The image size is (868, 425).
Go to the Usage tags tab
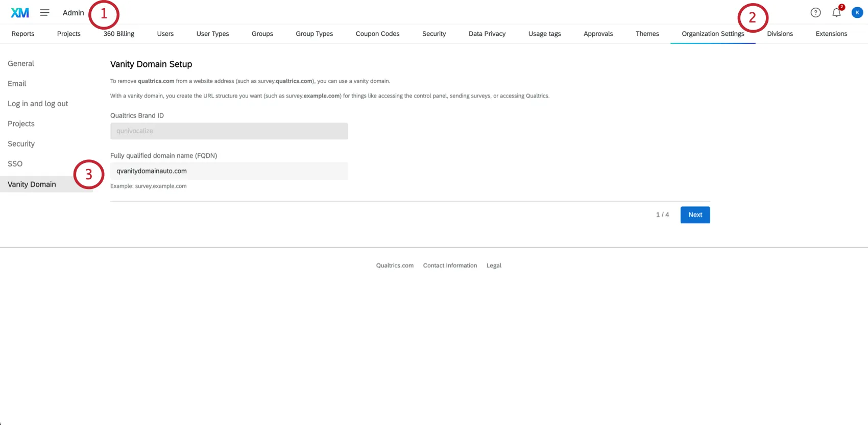545,34
